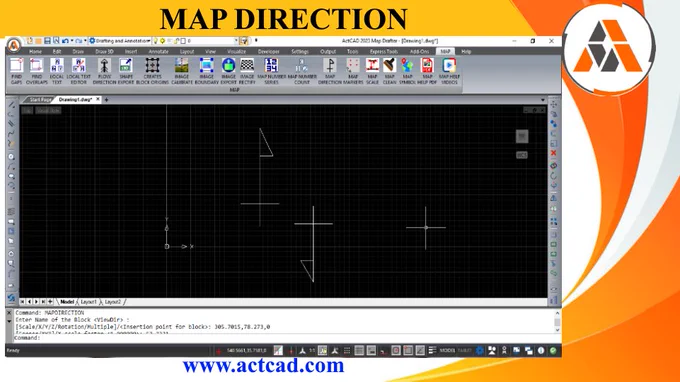
Task: Open the drawing tabs list dropdown arrow
Action: pyautogui.click(x=543, y=100)
